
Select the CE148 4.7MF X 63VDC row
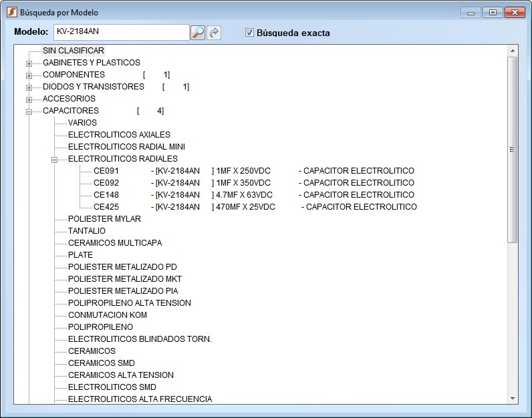[254, 194]
